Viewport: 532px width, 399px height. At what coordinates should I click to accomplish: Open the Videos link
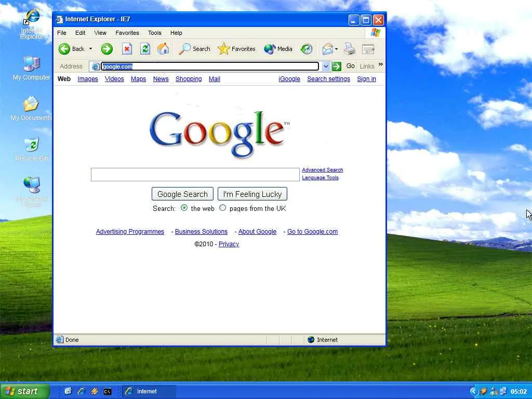click(x=114, y=79)
